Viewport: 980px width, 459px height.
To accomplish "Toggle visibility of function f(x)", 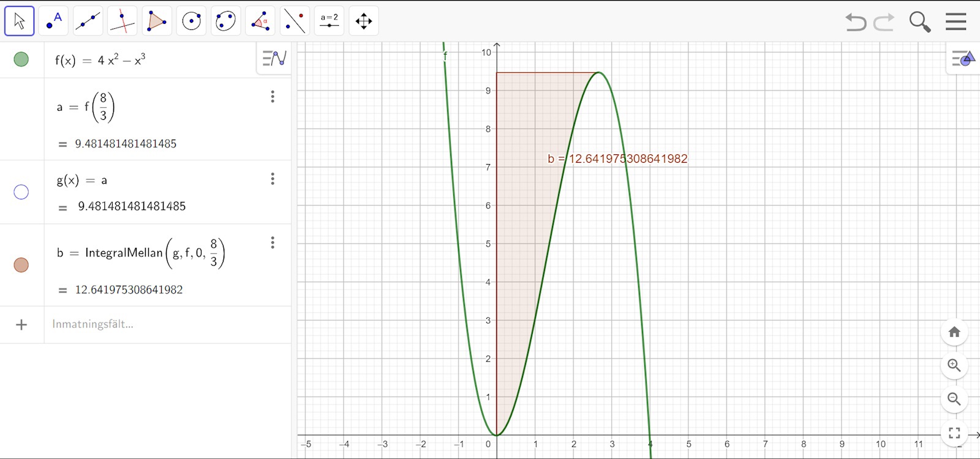I will pyautogui.click(x=21, y=59).
